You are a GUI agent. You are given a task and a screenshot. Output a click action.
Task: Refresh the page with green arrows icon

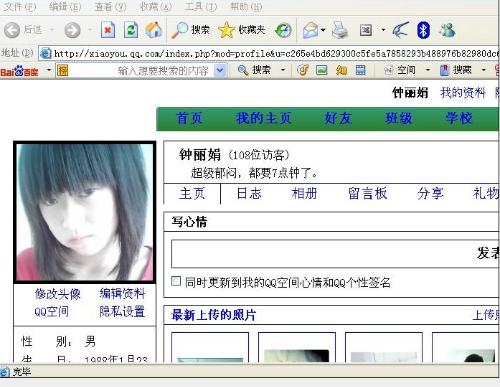pos(131,30)
